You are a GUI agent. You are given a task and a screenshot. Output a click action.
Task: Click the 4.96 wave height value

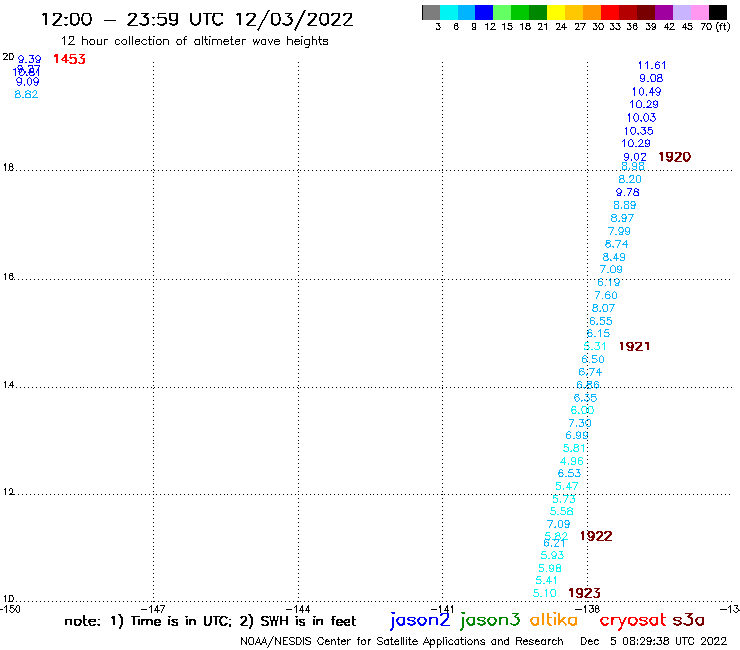[572, 461]
